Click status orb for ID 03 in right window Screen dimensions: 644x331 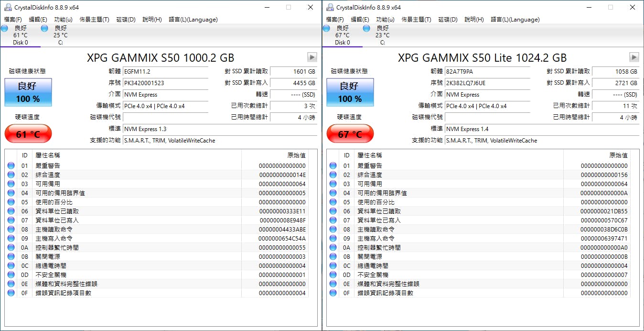[x=333, y=184]
